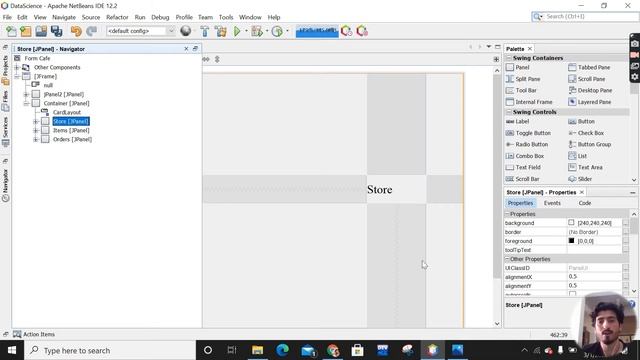The height and width of the screenshot is (360, 640).
Task: Click the Debug Project toolbar icon
Action: (257, 31)
